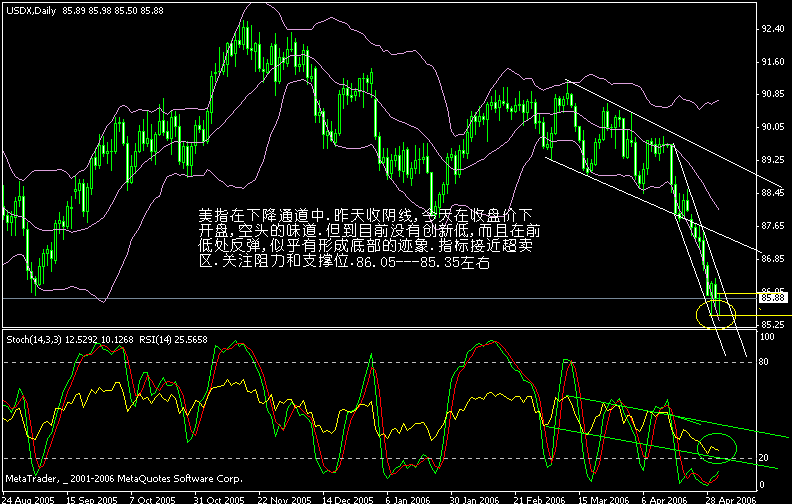The height and width of the screenshot is (504, 792).
Task: Click the 30 Jan 2006 date label
Action: click(474, 500)
